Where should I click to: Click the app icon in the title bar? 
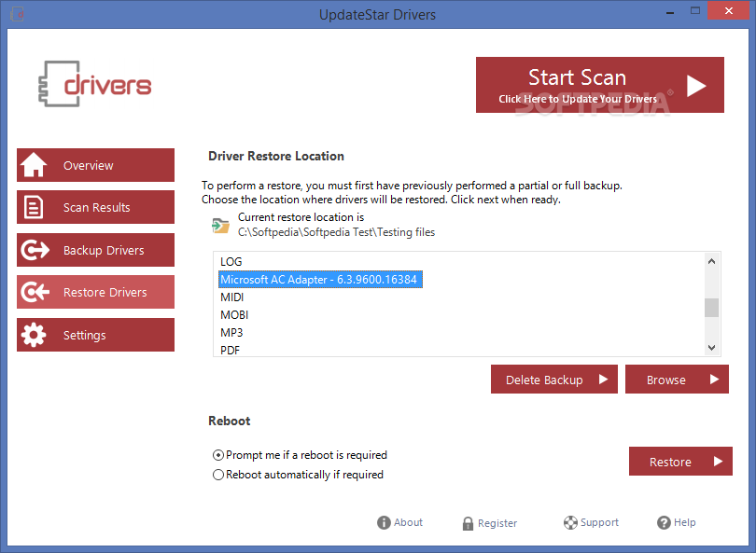(17, 14)
